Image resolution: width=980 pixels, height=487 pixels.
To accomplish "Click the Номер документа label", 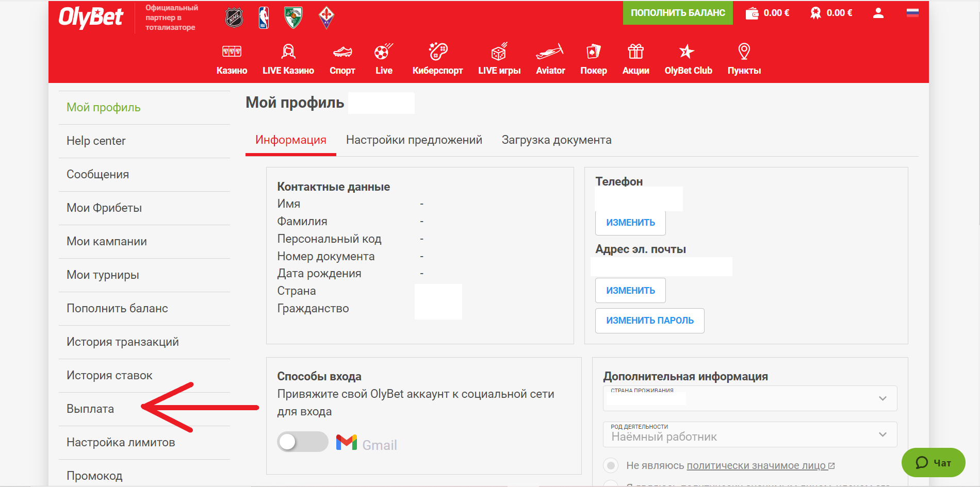I will tap(326, 256).
